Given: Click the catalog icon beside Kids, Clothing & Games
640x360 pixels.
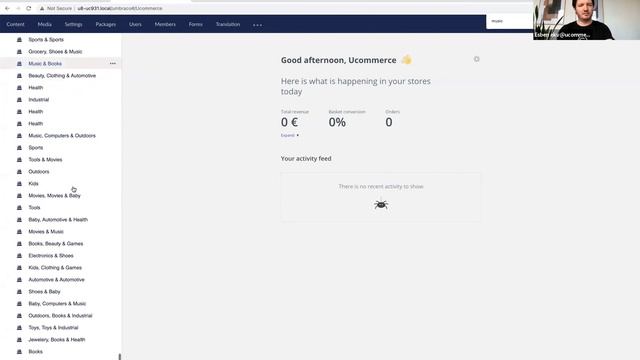Looking at the screenshot, I should pyautogui.click(x=19, y=268).
